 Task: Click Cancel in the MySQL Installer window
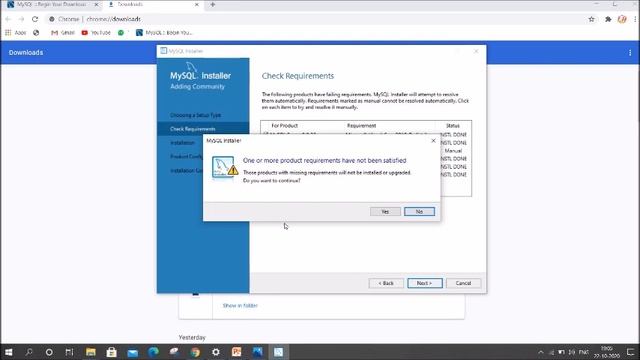click(x=463, y=283)
